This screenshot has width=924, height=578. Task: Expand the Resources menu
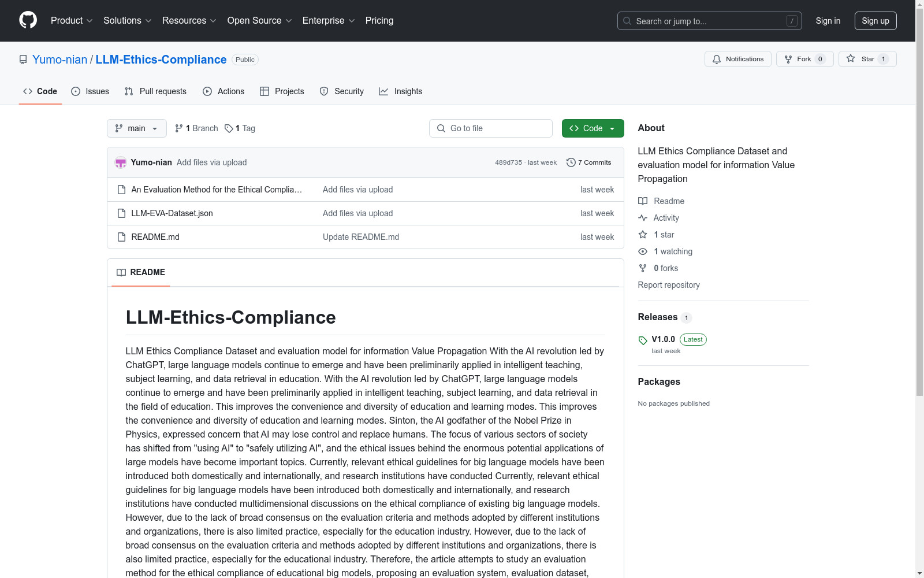tap(189, 21)
